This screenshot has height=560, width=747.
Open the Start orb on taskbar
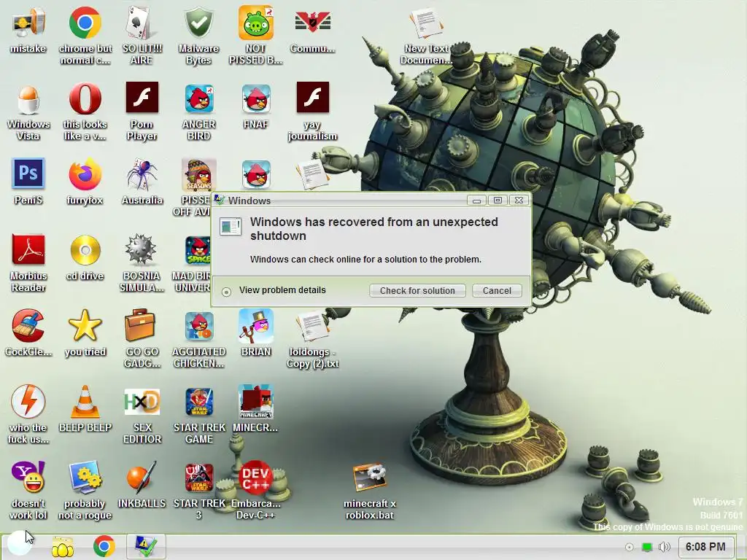[x=19, y=544]
